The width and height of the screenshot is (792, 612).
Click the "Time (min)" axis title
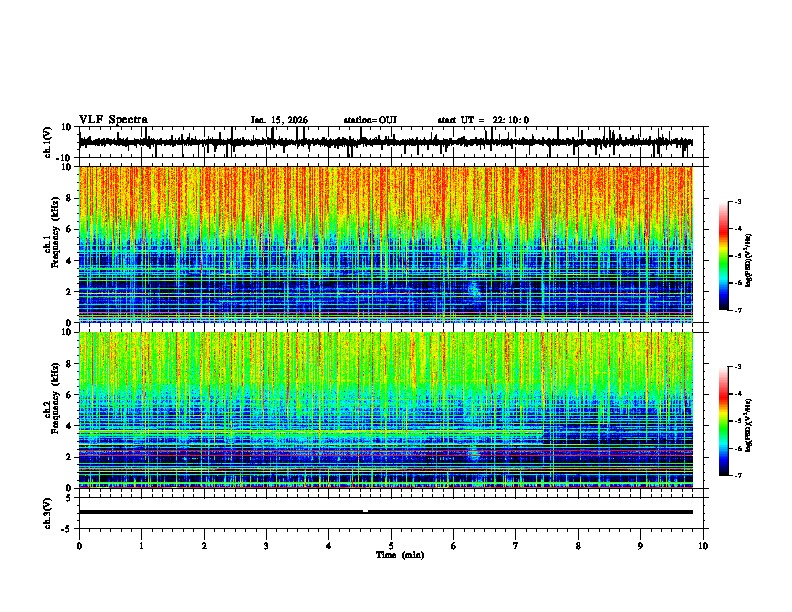tap(400, 555)
